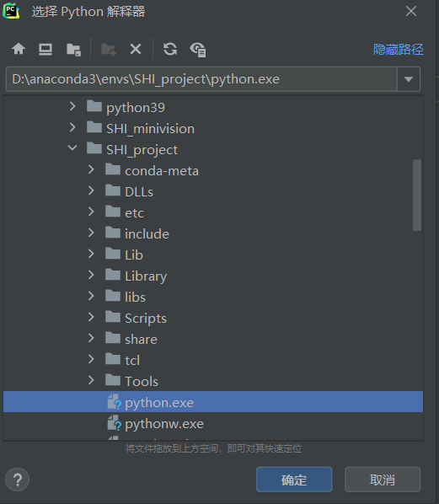Expand the DLLs folder

click(x=91, y=190)
